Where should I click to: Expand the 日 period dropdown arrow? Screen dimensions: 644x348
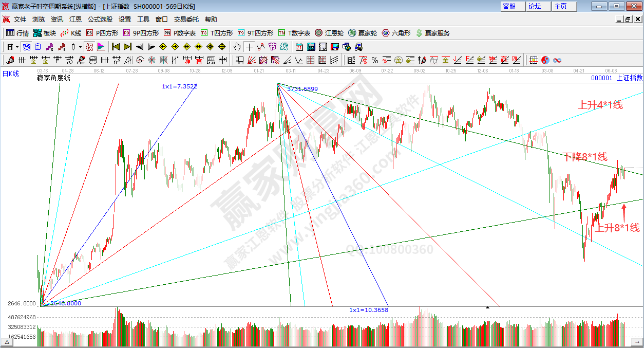click(17, 47)
